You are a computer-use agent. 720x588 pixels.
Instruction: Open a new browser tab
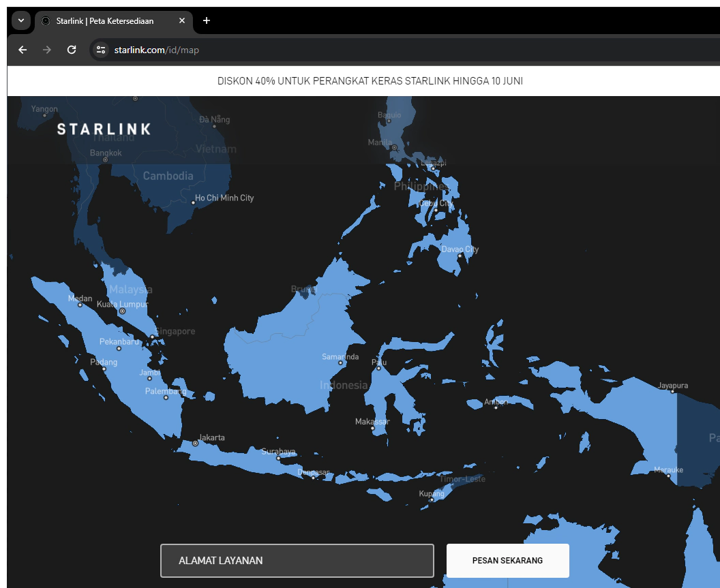207,20
